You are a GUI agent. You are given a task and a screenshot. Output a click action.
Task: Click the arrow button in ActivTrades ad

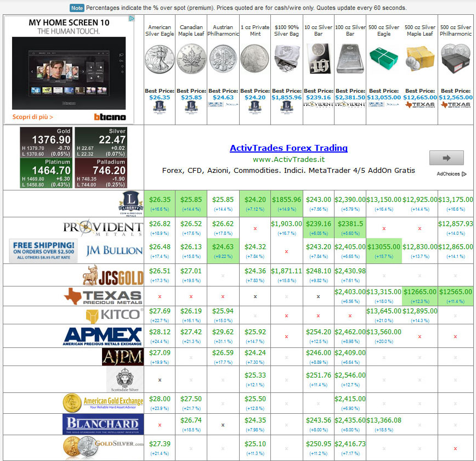pos(446,158)
